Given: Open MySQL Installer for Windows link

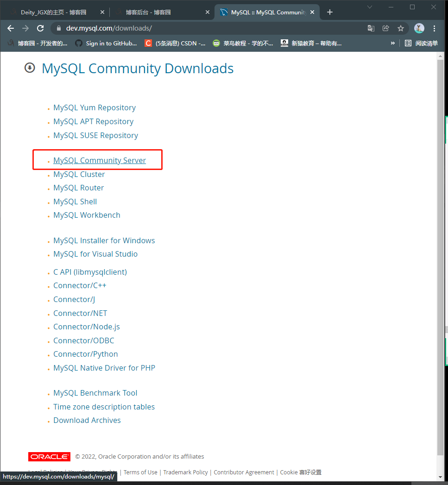Looking at the screenshot, I should click(x=104, y=240).
